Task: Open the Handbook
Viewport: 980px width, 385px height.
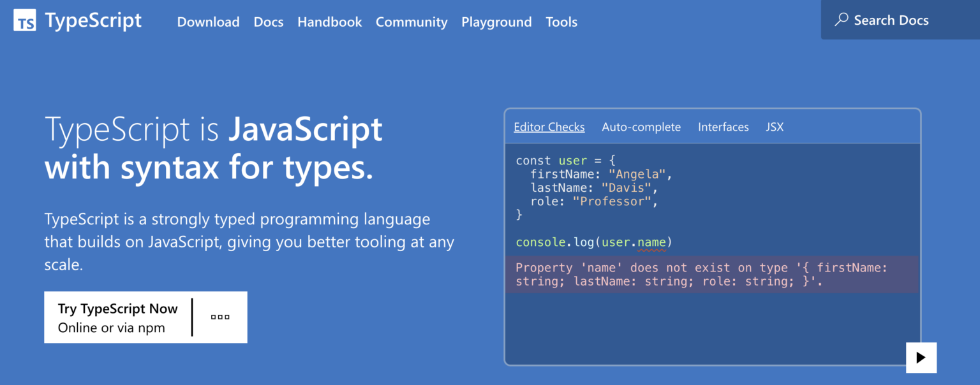Action: [329, 22]
